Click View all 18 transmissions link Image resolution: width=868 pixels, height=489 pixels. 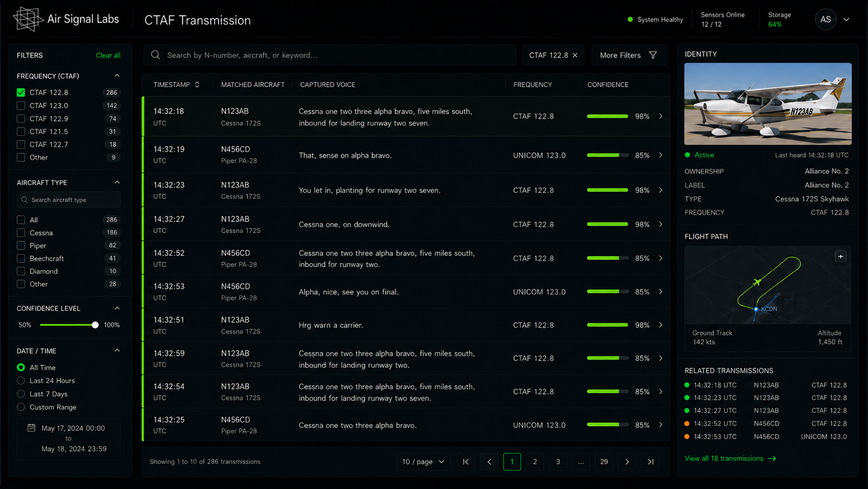click(730, 458)
